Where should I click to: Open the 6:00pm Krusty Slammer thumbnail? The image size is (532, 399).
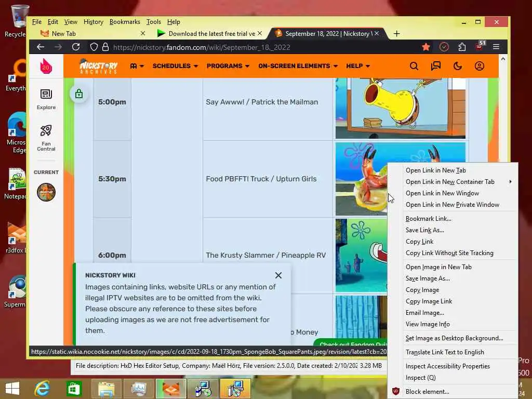click(x=362, y=255)
